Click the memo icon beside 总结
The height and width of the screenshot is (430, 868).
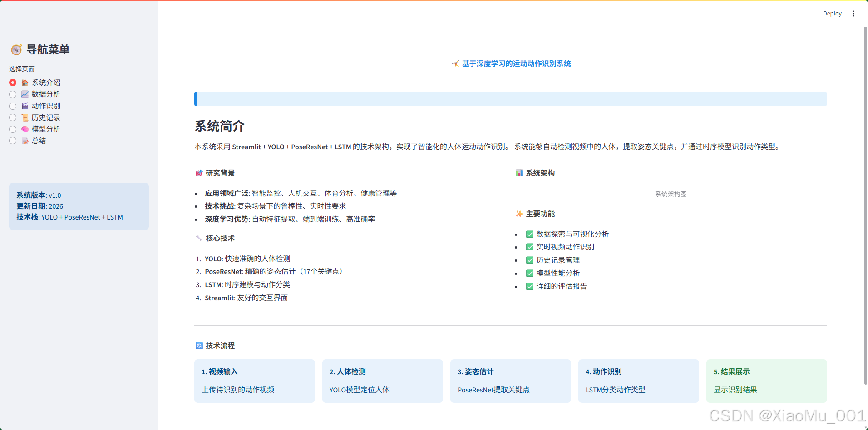click(25, 141)
